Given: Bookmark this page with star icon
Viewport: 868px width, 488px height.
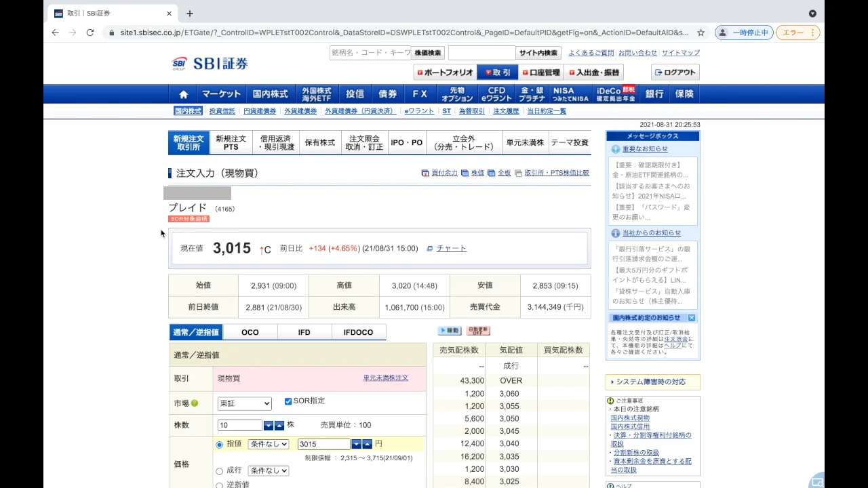Looking at the screenshot, I should click(701, 33).
